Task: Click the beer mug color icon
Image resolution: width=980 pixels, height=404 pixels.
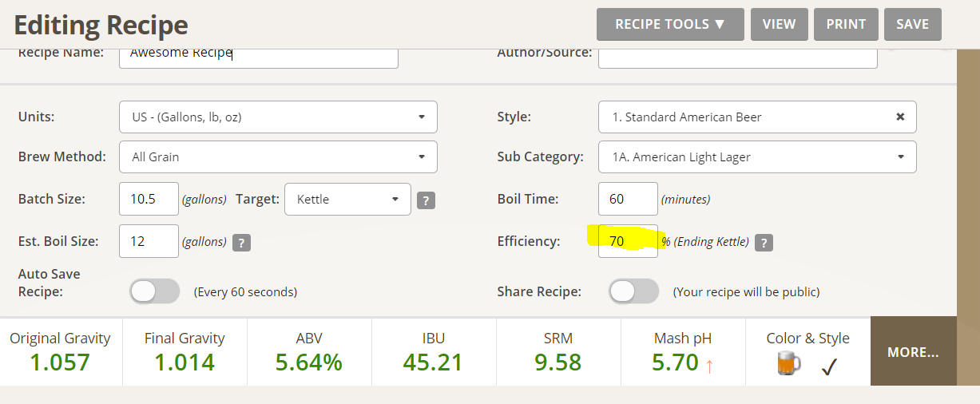Action: tap(788, 364)
